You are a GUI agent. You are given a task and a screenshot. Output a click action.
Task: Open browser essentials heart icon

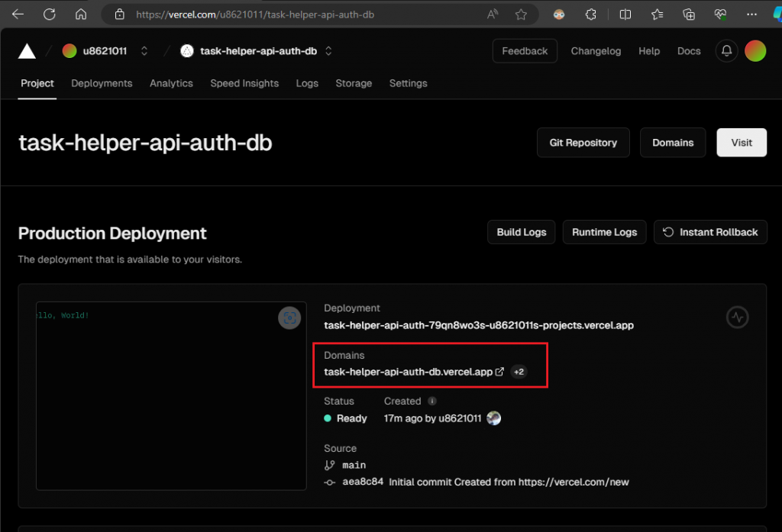720,15
